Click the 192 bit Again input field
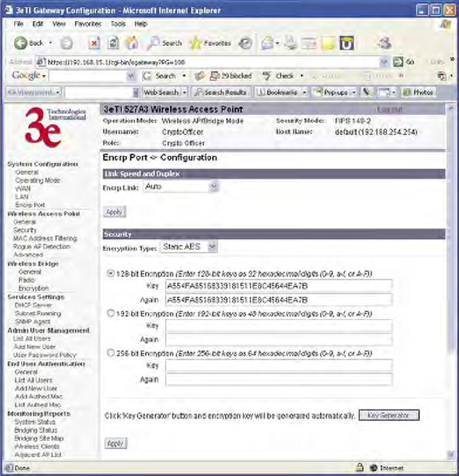This screenshot has width=459, height=476. (x=279, y=340)
